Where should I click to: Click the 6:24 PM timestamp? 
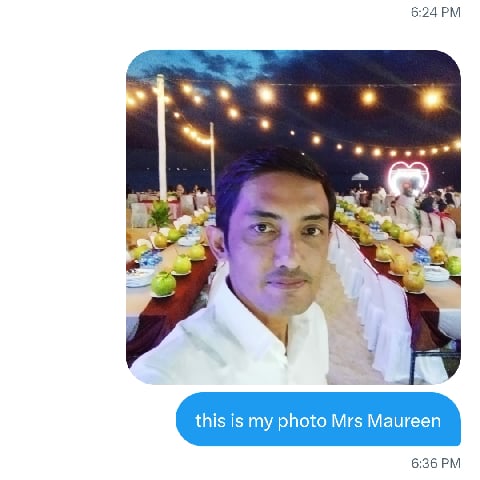[x=436, y=12]
